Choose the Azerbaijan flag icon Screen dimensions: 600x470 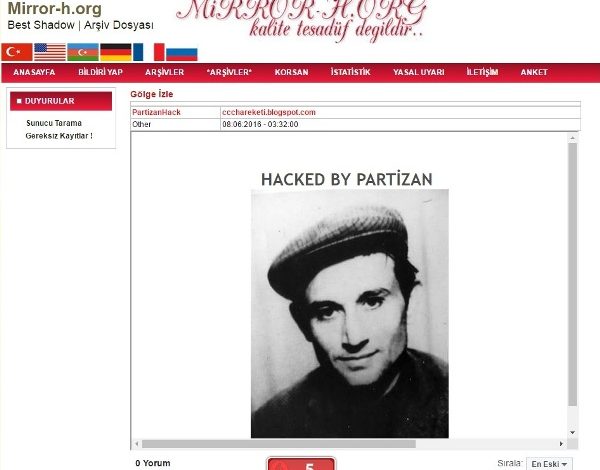[83, 52]
